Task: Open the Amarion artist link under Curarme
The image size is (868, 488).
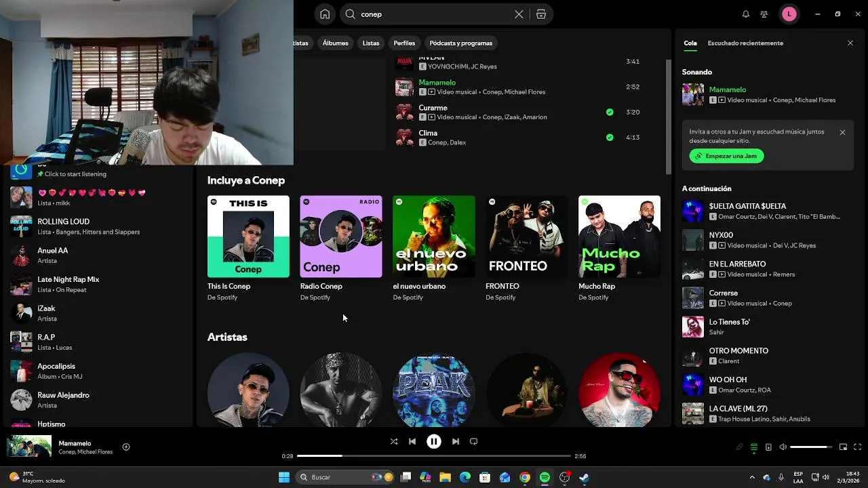Action: (534, 117)
